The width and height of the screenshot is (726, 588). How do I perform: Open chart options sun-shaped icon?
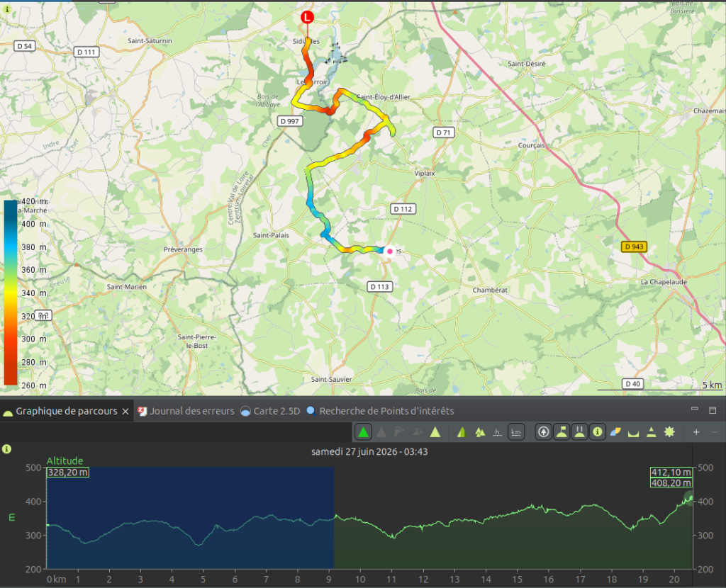tap(669, 432)
